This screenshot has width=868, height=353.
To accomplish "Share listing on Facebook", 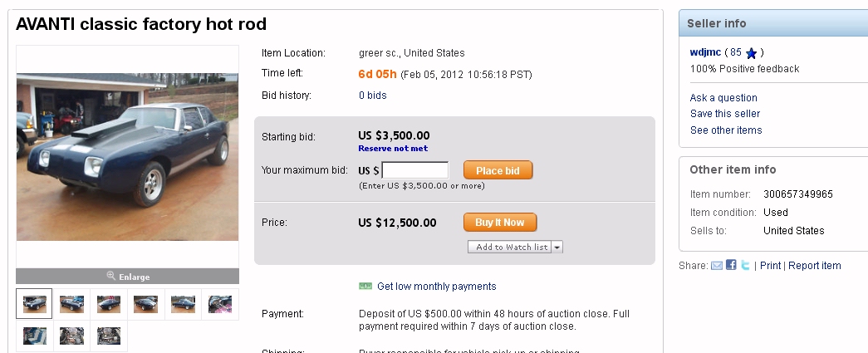I will tap(731, 266).
